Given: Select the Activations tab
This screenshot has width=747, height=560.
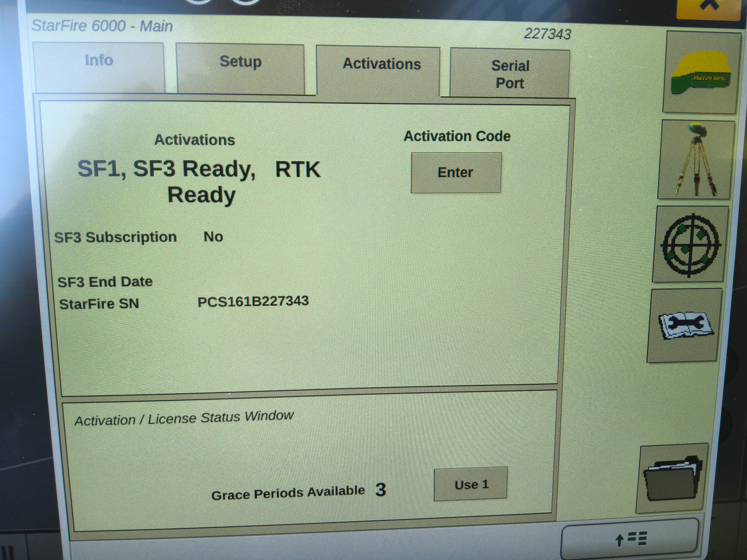Looking at the screenshot, I should [x=382, y=64].
